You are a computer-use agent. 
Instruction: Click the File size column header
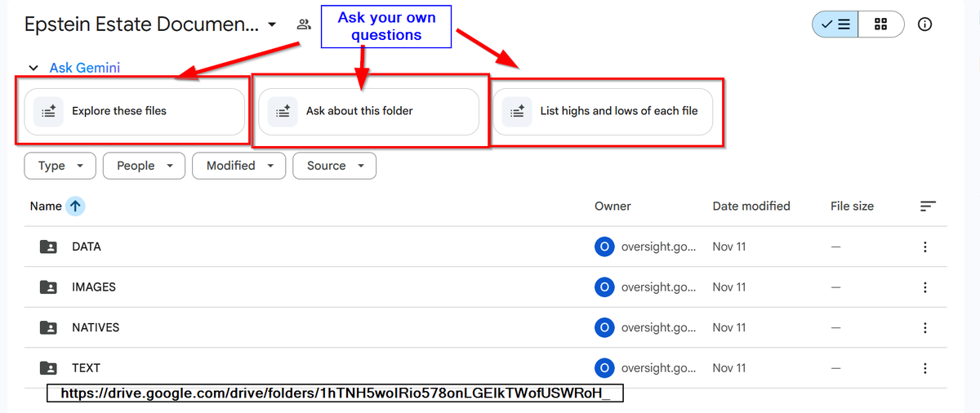852,206
